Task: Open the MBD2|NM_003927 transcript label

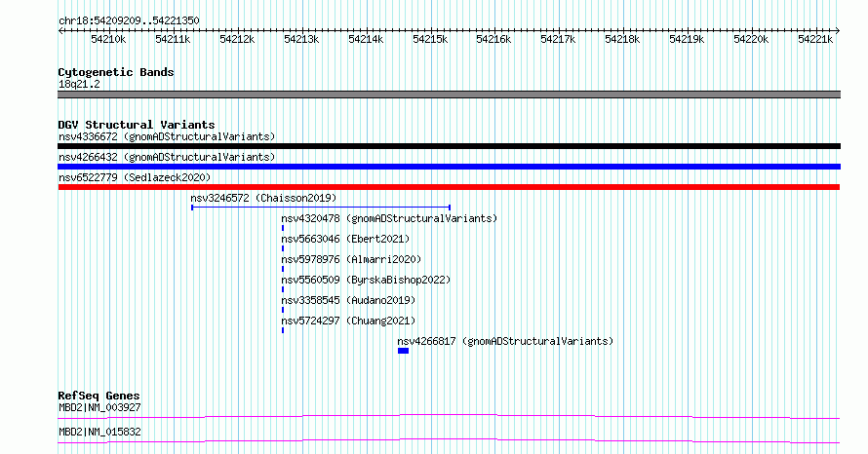Action: 99,407
